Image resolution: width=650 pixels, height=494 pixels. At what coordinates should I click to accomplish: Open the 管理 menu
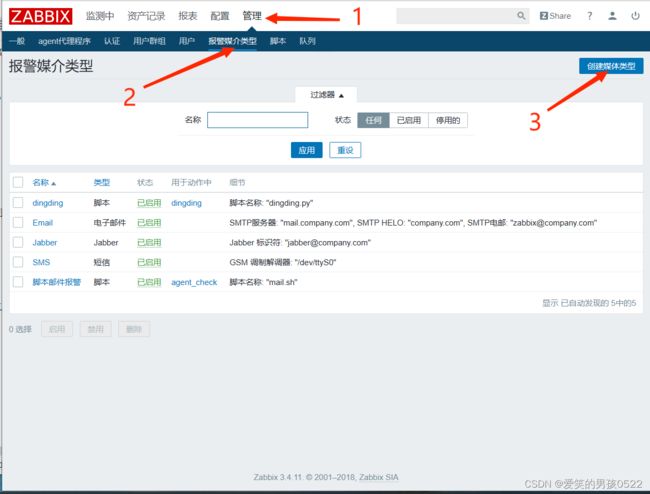pyautogui.click(x=252, y=16)
